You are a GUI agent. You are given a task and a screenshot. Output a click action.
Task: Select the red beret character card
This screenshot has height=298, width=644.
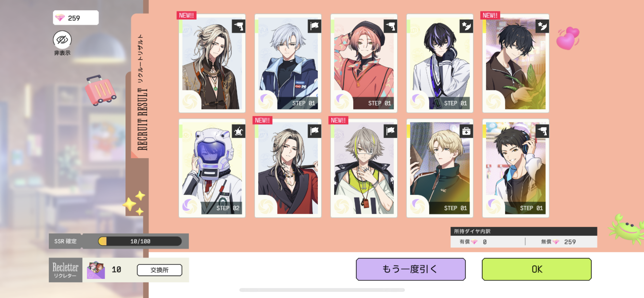pos(364,63)
